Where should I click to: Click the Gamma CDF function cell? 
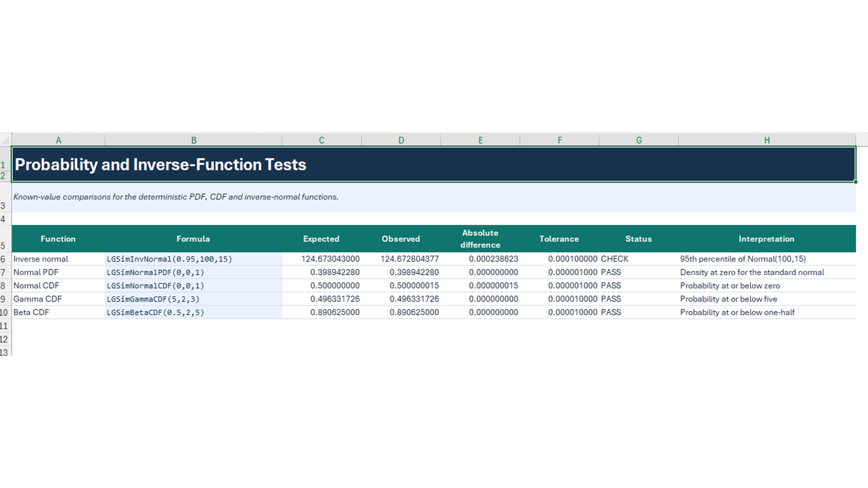coord(58,299)
